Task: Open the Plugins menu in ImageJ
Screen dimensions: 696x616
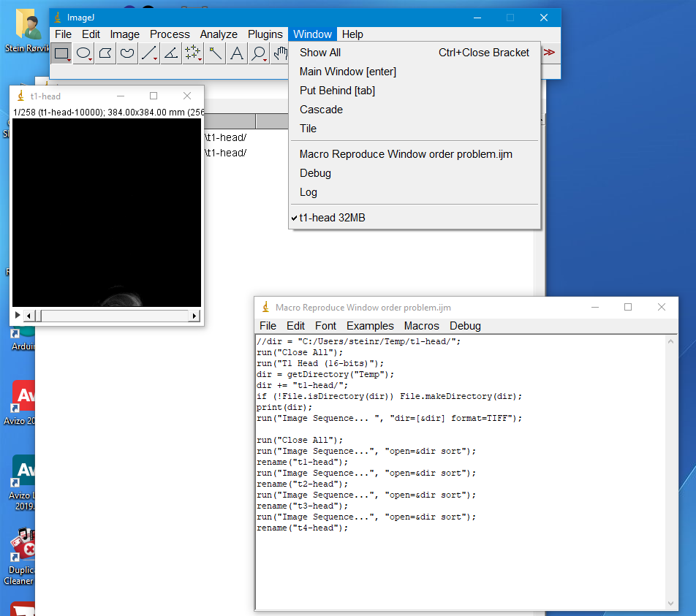Action: click(265, 34)
